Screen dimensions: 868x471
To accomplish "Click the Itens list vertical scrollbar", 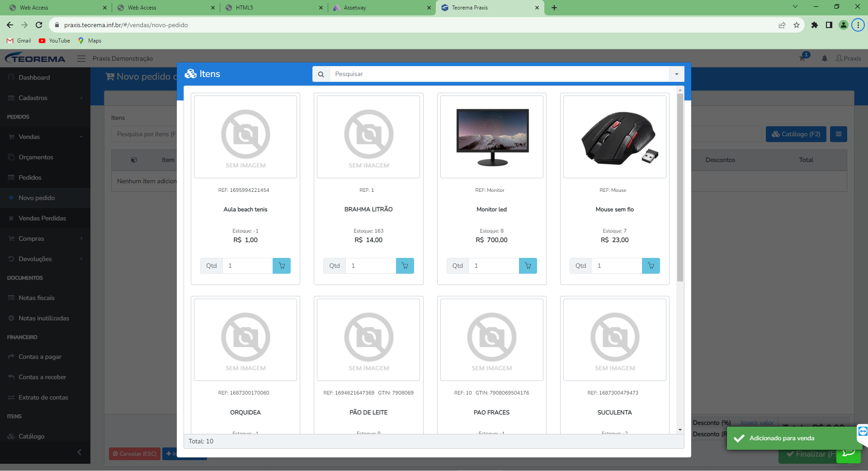I will 680,187.
